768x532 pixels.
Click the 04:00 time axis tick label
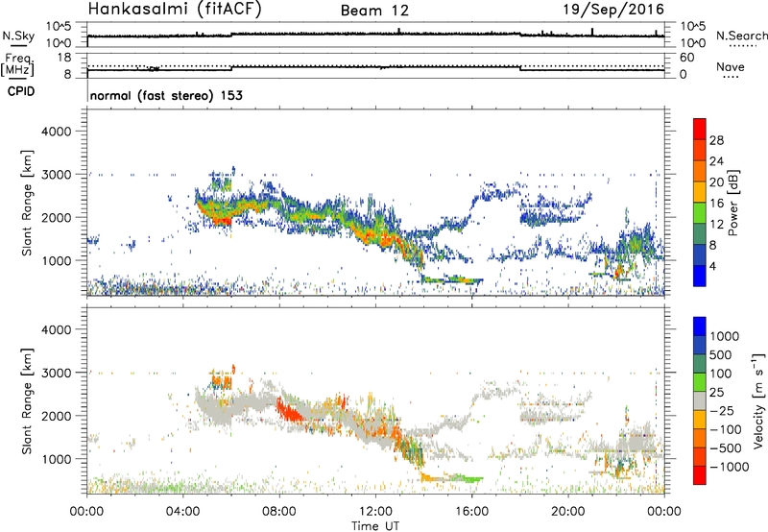coord(182,512)
